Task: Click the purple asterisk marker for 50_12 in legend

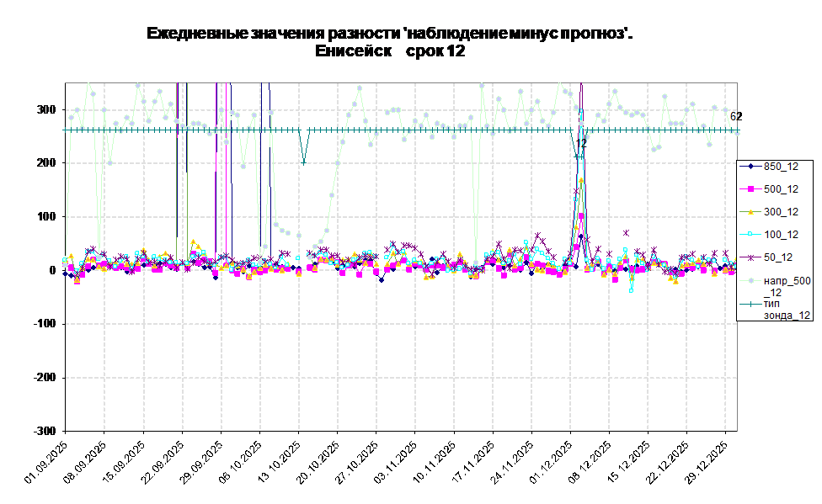Action: coord(750,257)
